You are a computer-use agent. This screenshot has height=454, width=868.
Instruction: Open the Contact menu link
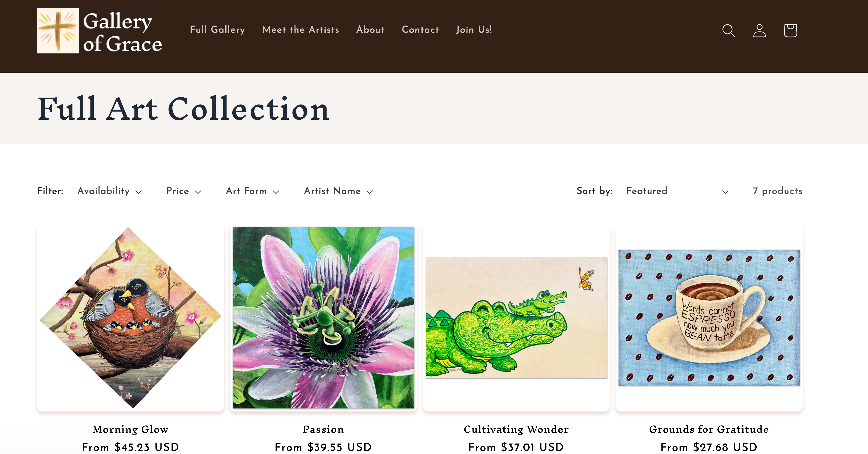click(x=420, y=30)
